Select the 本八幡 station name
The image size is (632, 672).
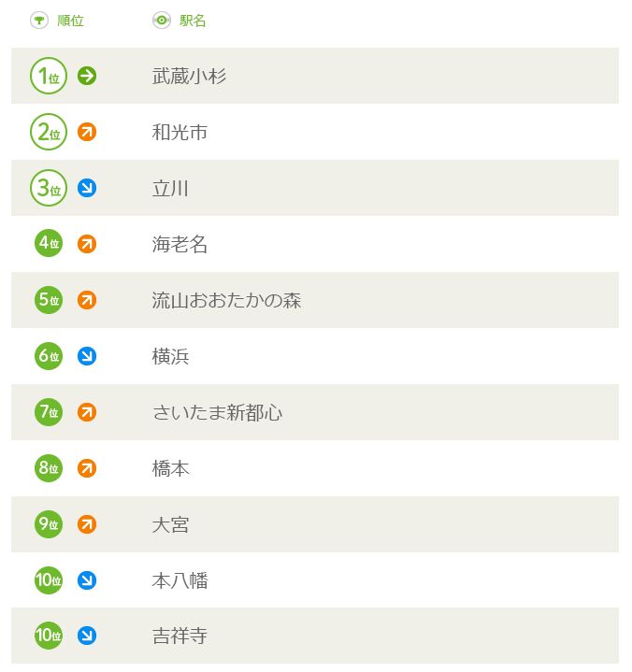180,580
